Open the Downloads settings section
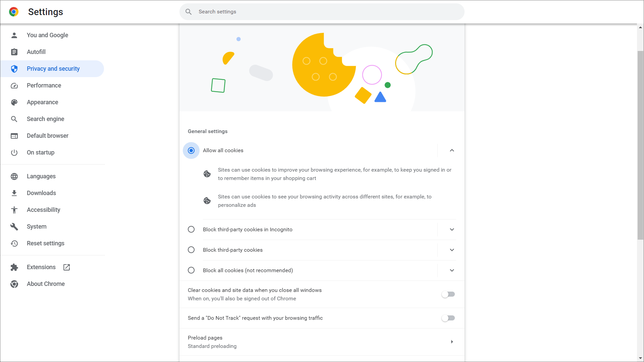644x362 pixels. [41, 193]
